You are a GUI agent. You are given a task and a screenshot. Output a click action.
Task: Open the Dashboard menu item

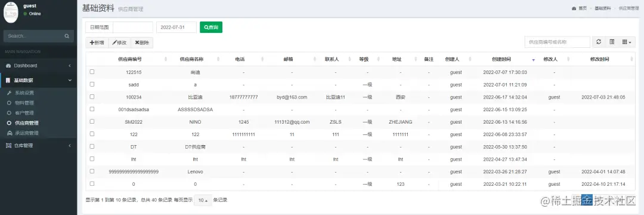click(x=39, y=66)
